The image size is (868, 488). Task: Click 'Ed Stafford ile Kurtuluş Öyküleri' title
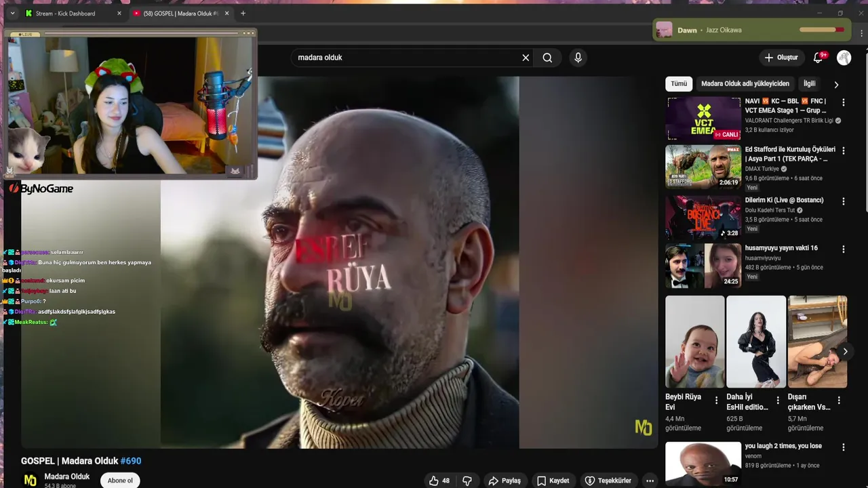click(790, 154)
